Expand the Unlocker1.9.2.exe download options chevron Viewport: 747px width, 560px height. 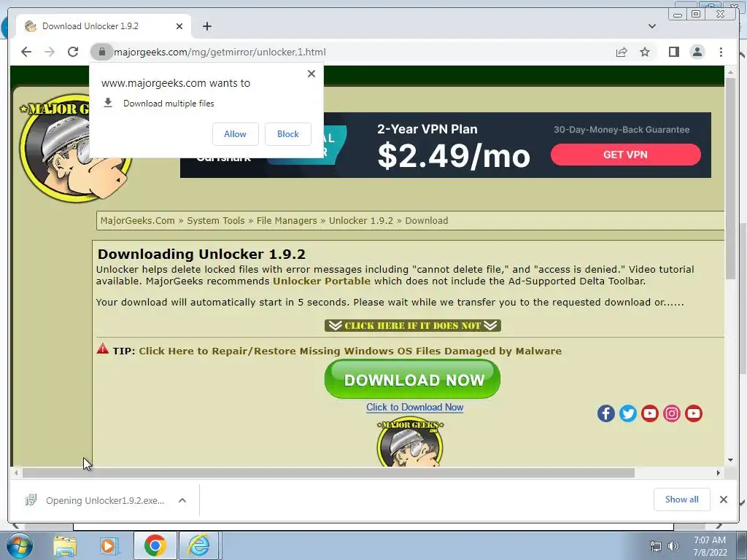tap(182, 500)
